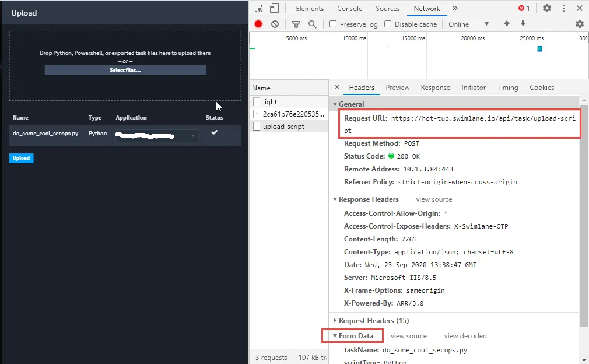Open the Response tab of the request

[435, 87]
